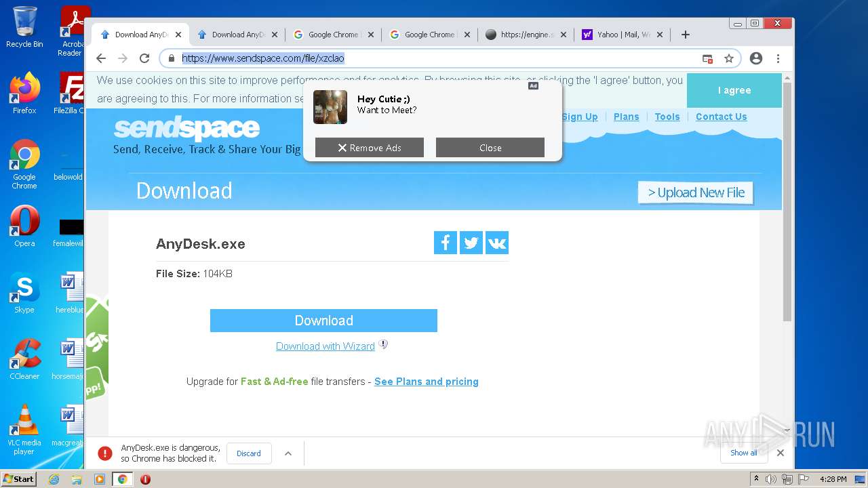This screenshot has width=868, height=488.
Task: Share the file on Twitter
Action: pos(471,243)
